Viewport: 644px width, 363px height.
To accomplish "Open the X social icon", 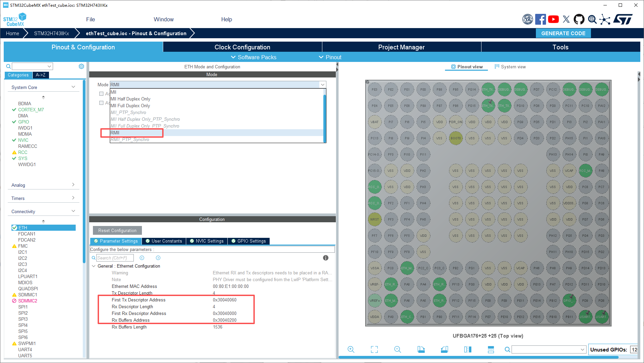I will point(566,19).
